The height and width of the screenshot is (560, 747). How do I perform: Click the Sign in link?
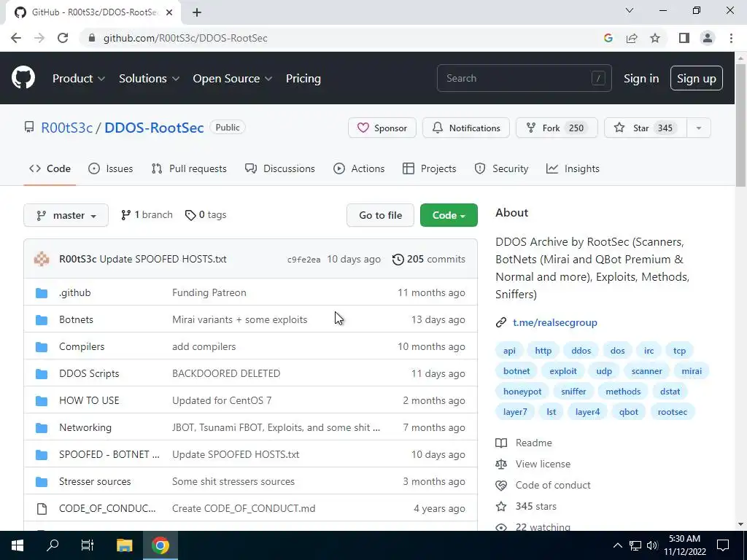coord(641,79)
